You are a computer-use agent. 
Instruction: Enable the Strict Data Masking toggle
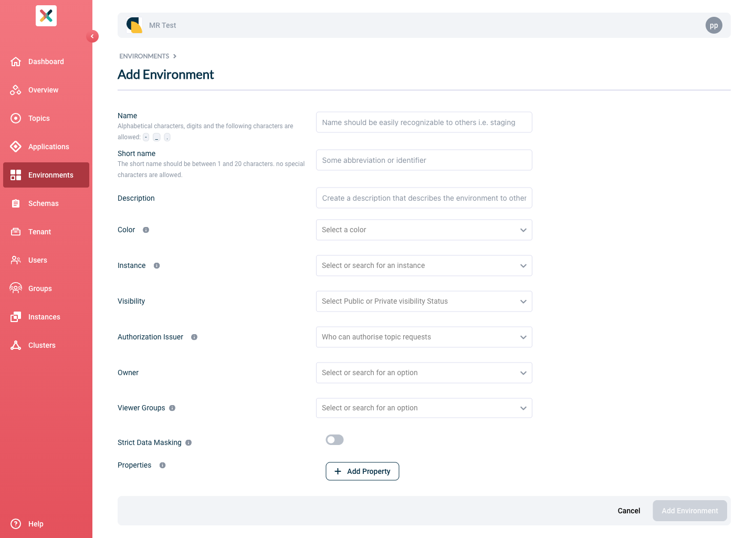(x=334, y=440)
